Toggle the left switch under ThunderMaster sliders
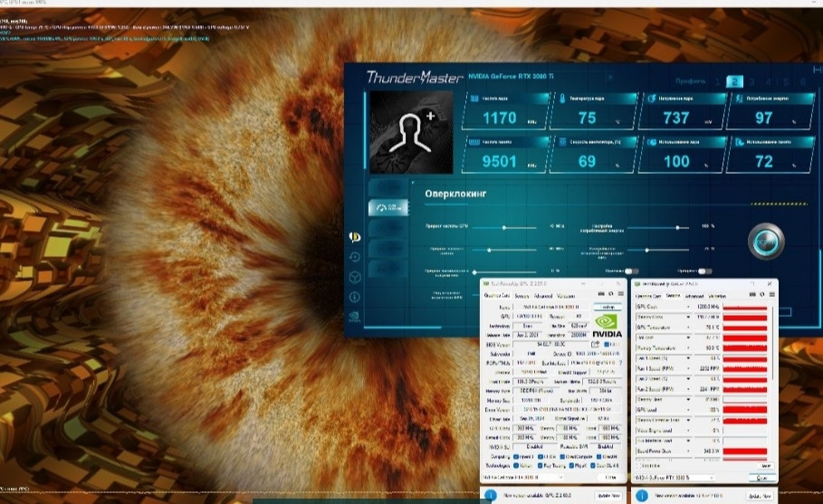This screenshot has width=823, height=504. click(631, 271)
